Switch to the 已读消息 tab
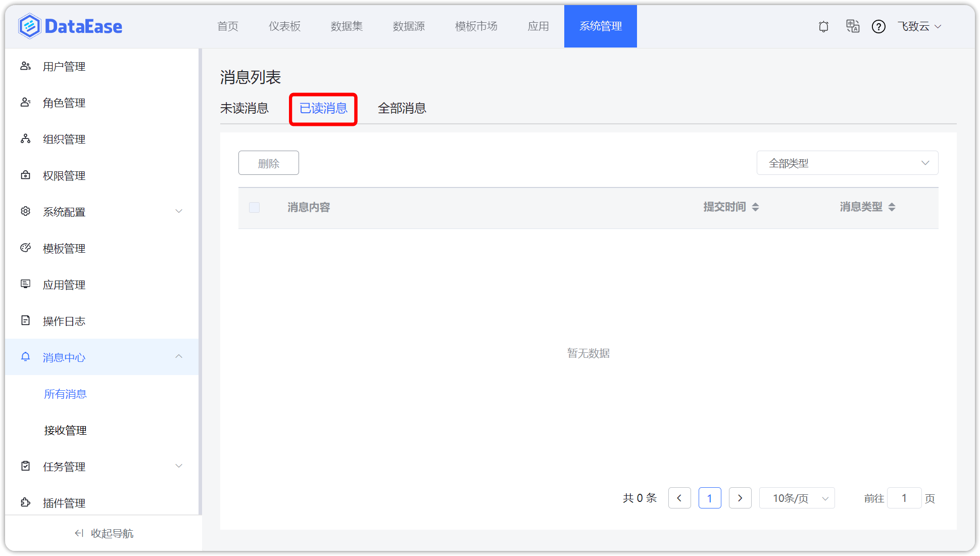Image resolution: width=980 pixels, height=556 pixels. tap(323, 108)
